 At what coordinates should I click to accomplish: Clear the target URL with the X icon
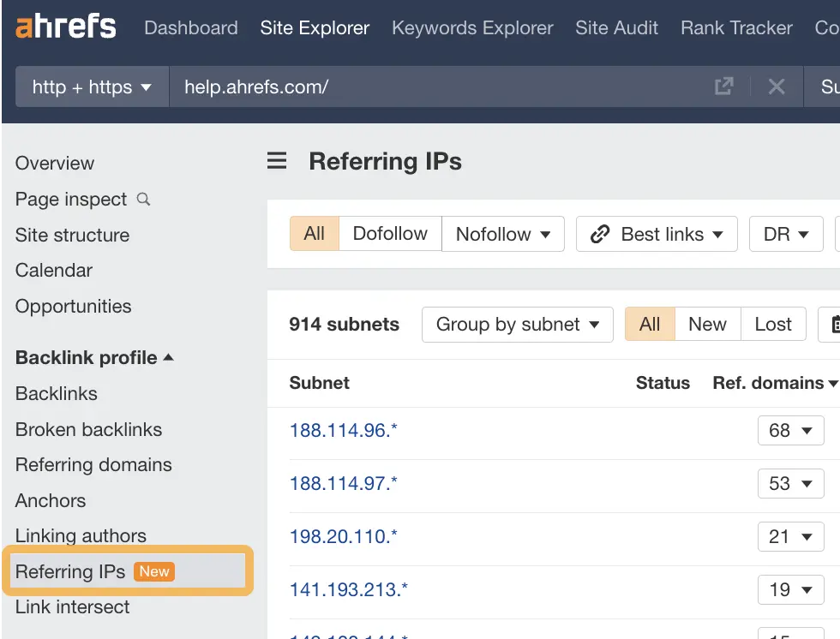coord(777,86)
